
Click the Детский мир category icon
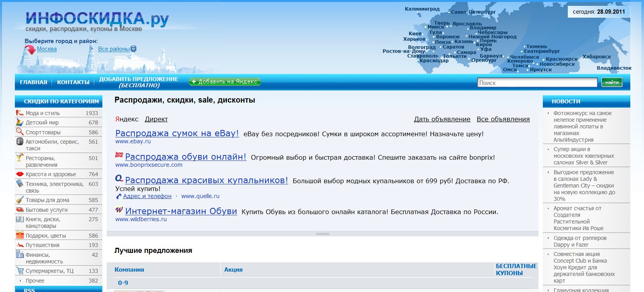click(20, 122)
